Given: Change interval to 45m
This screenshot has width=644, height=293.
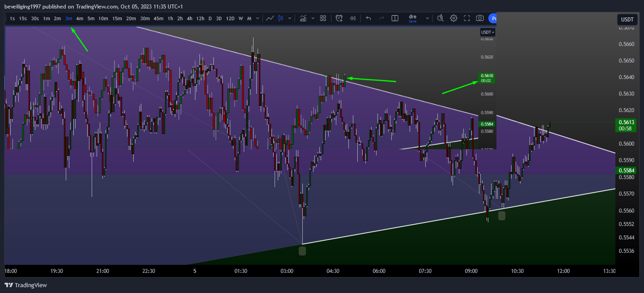Looking at the screenshot, I should tap(158, 18).
